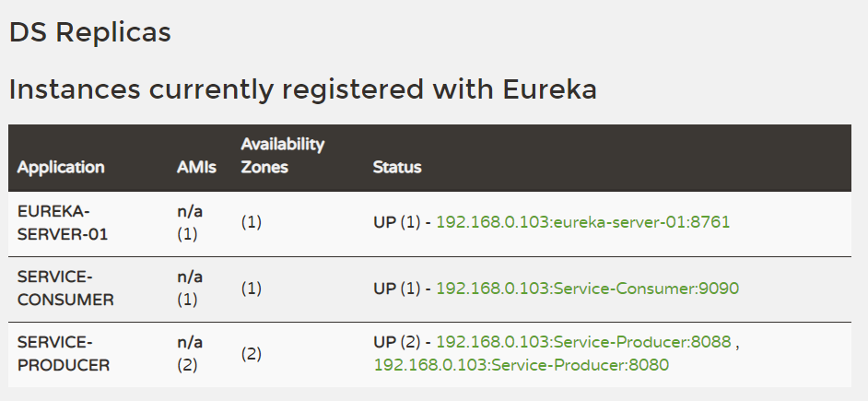This screenshot has width=868, height=401.
Task: Click the availability zones count for EUREKA-SERVER-01
Action: [252, 223]
